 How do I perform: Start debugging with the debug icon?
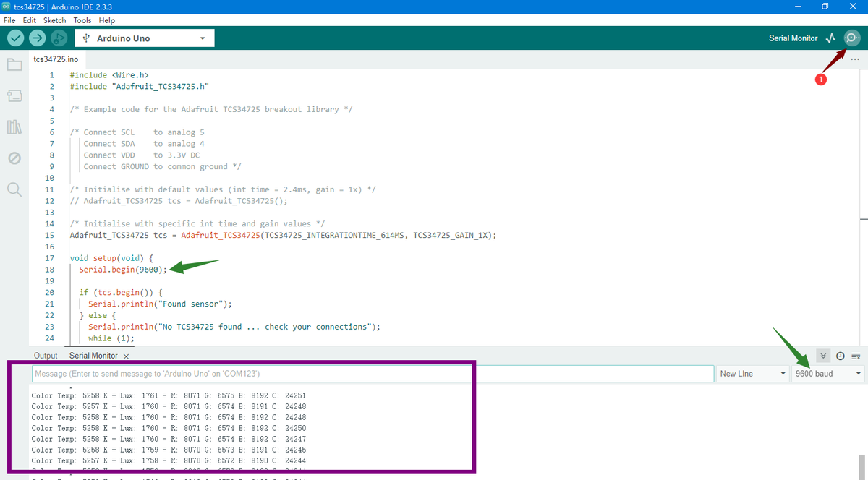click(x=59, y=38)
